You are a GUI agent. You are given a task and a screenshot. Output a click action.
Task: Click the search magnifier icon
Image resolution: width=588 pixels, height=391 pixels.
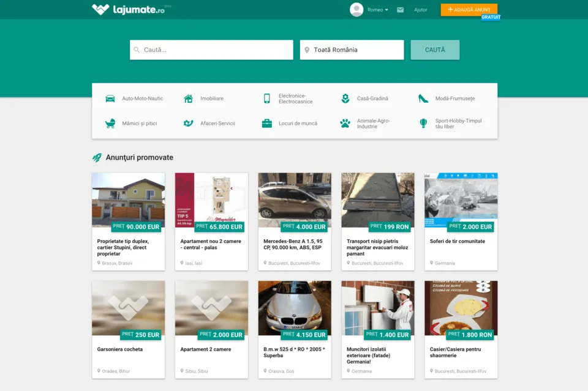click(137, 50)
